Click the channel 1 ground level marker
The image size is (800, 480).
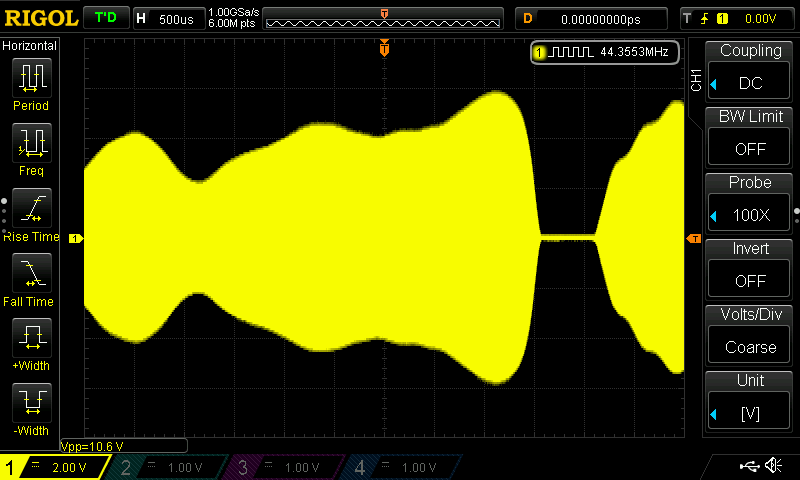[x=76, y=238]
